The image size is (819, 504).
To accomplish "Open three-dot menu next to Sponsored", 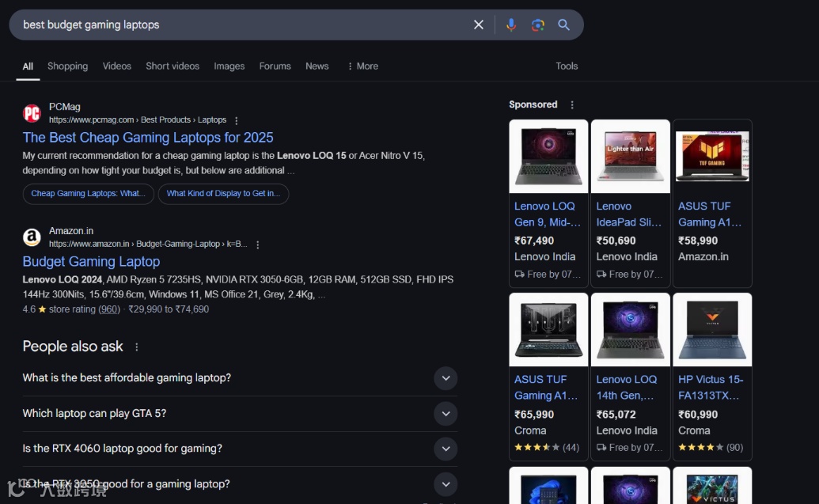I will point(572,105).
